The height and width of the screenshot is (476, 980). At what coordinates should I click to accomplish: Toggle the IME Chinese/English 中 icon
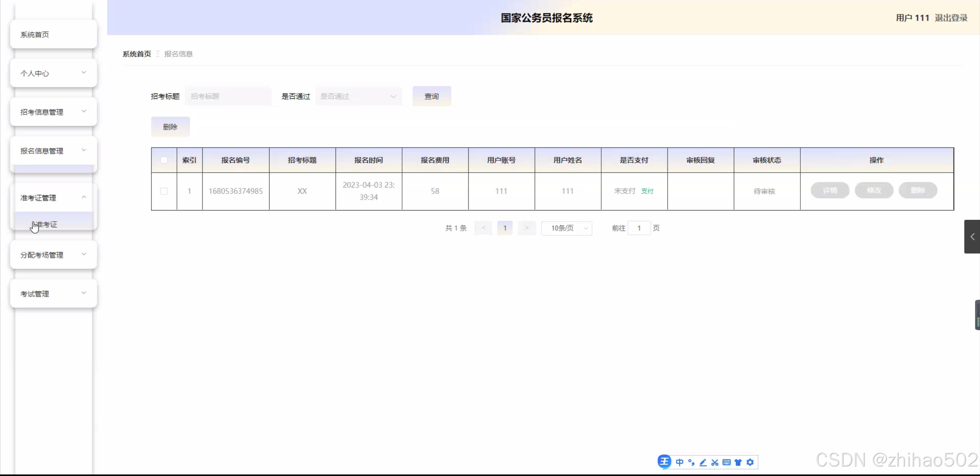point(679,462)
